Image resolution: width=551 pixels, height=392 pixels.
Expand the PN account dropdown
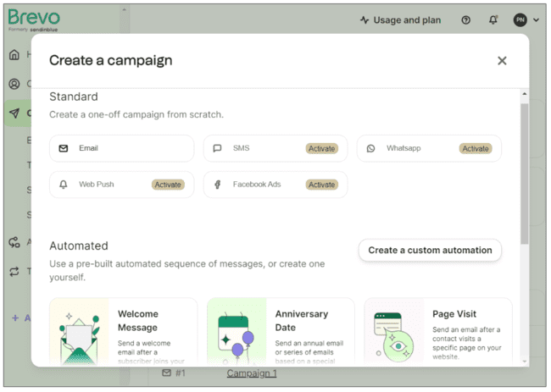(526, 20)
